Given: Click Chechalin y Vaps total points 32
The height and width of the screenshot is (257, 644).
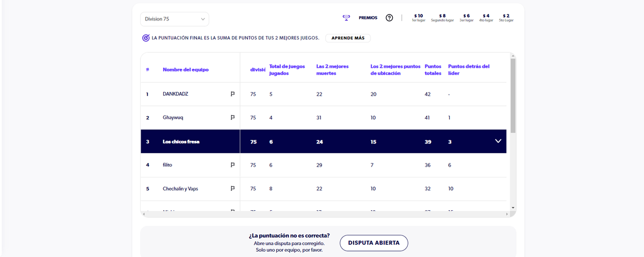Looking at the screenshot, I should tap(428, 189).
